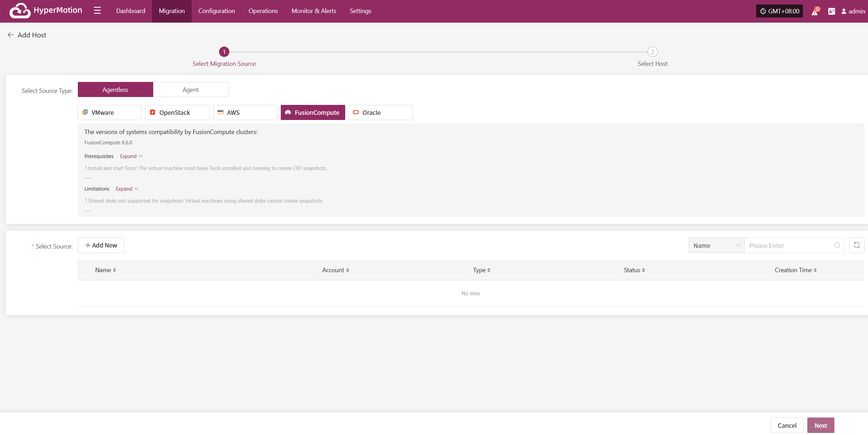Expand the Limitations section
The image size is (868, 435).
pyautogui.click(x=127, y=189)
